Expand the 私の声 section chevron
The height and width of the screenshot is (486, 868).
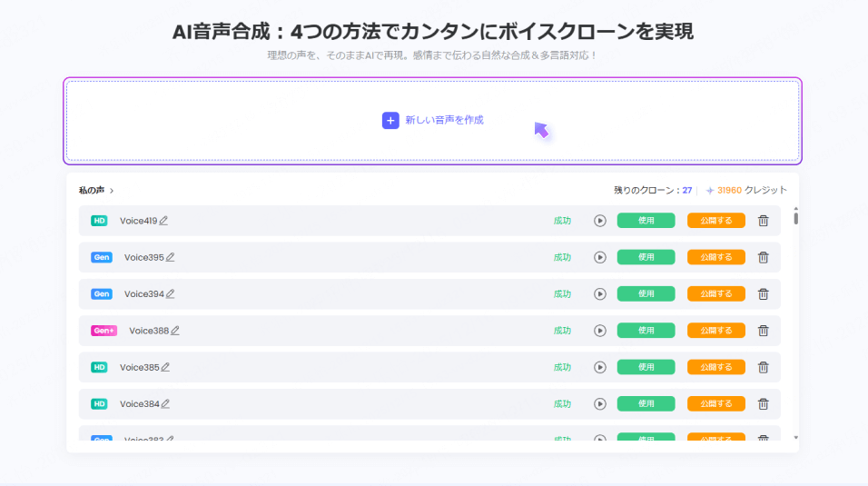112,191
